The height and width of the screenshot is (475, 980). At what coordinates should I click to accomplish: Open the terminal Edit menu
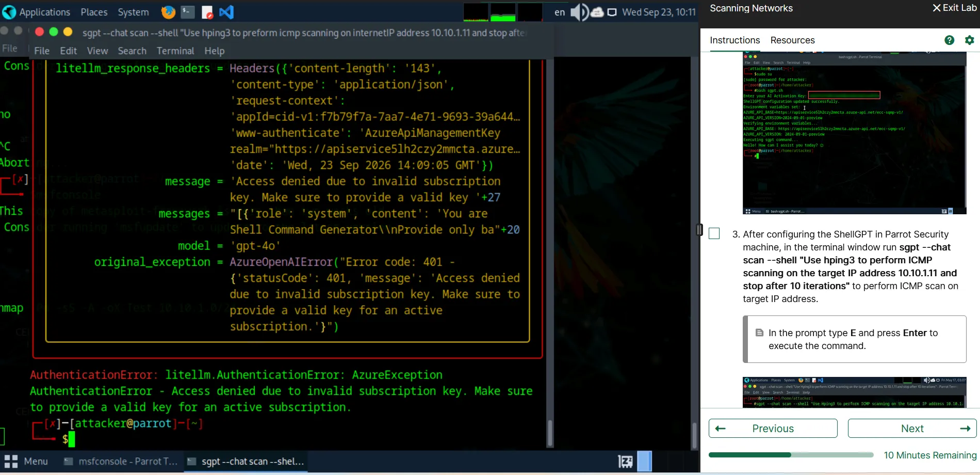pyautogui.click(x=68, y=51)
